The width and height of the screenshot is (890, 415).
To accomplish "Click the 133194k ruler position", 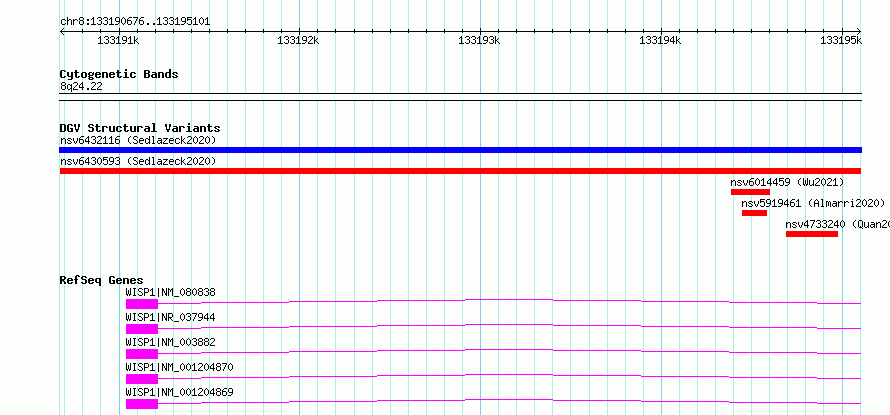I will click(660, 40).
